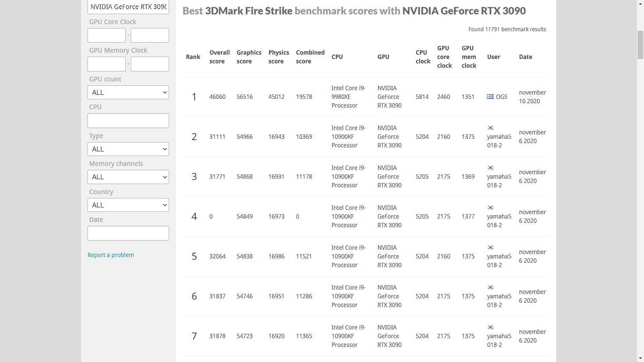Click combined score 11286 in rank 6
Viewport: 644px width, 362px height.
pyautogui.click(x=304, y=296)
